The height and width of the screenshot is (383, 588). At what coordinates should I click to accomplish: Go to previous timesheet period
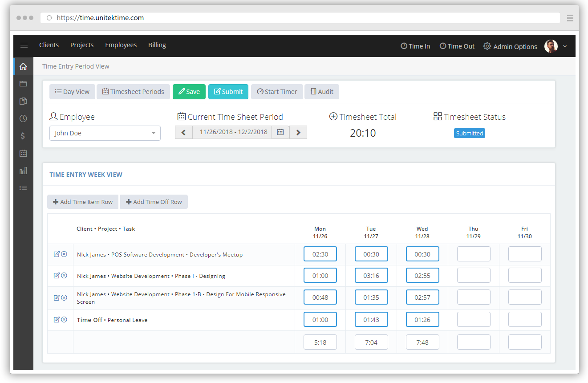point(183,132)
